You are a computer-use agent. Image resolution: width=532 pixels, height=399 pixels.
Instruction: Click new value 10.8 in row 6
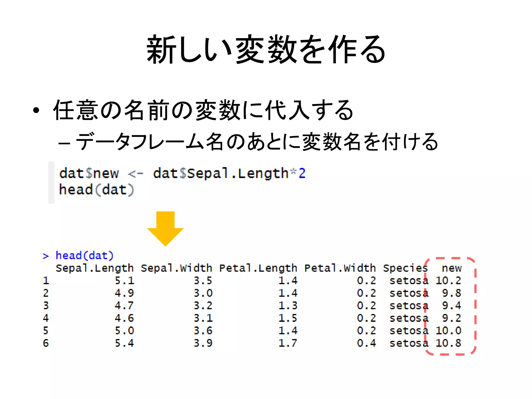point(448,343)
